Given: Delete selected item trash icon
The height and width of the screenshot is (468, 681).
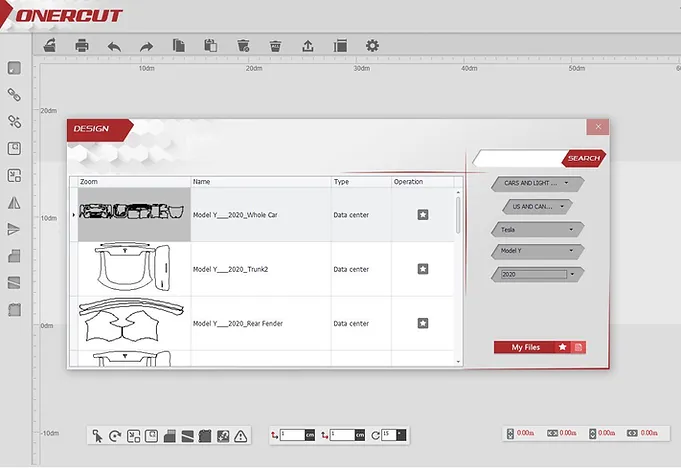Looking at the screenshot, I should (243, 46).
